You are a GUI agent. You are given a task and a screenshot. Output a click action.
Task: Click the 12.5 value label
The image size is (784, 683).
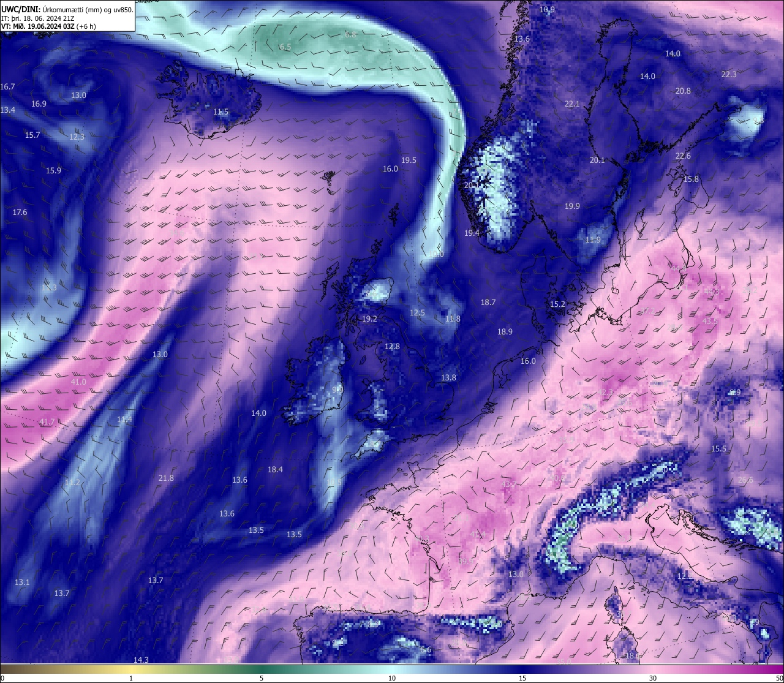pos(417,312)
